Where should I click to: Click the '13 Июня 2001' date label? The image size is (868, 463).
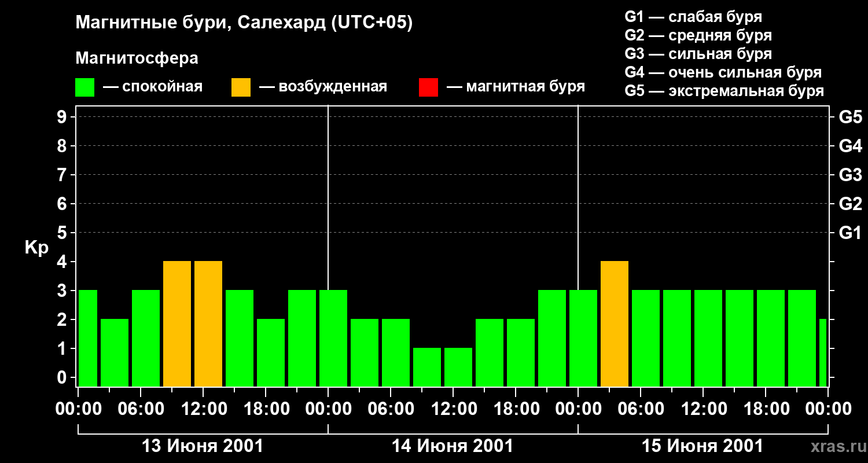click(203, 446)
